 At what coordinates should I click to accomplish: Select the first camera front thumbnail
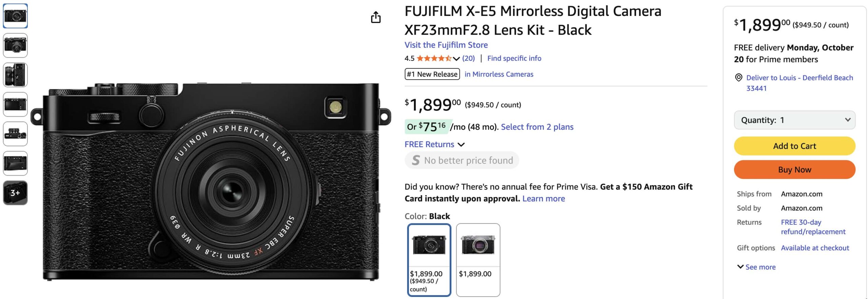[15, 16]
